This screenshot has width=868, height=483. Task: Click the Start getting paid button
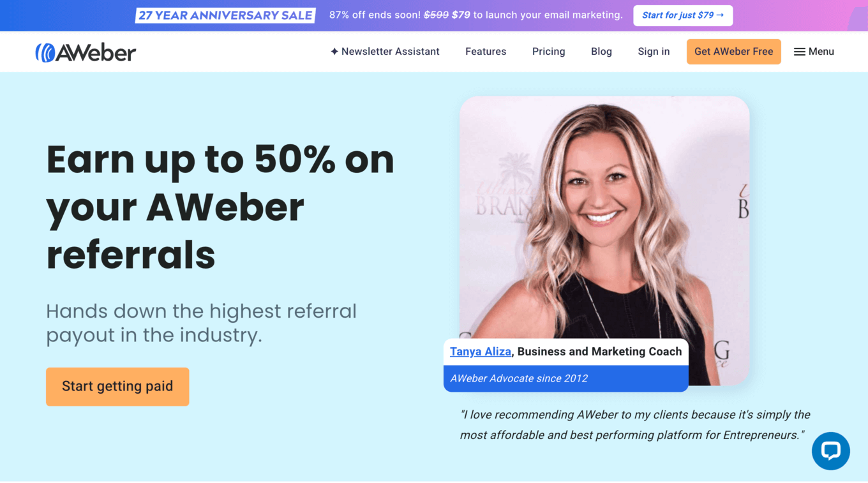click(x=117, y=387)
